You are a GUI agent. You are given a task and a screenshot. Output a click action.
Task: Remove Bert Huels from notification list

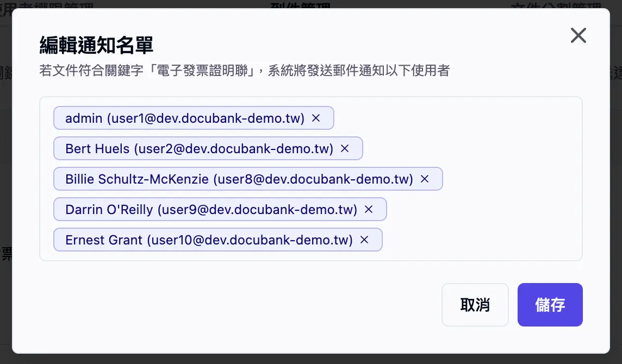[x=345, y=148]
